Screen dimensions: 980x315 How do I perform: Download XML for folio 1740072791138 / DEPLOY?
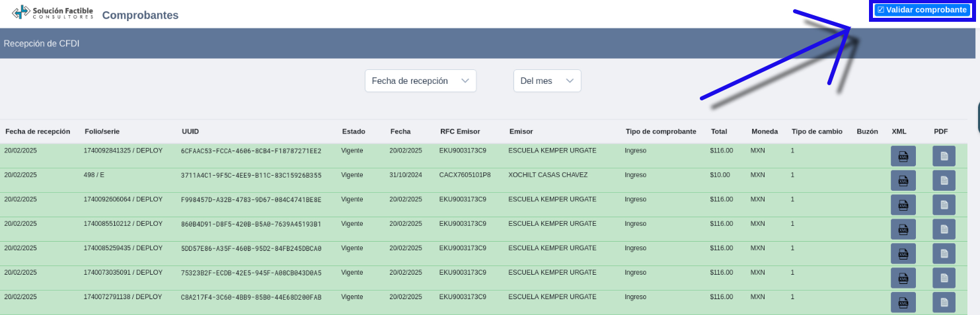tap(903, 302)
